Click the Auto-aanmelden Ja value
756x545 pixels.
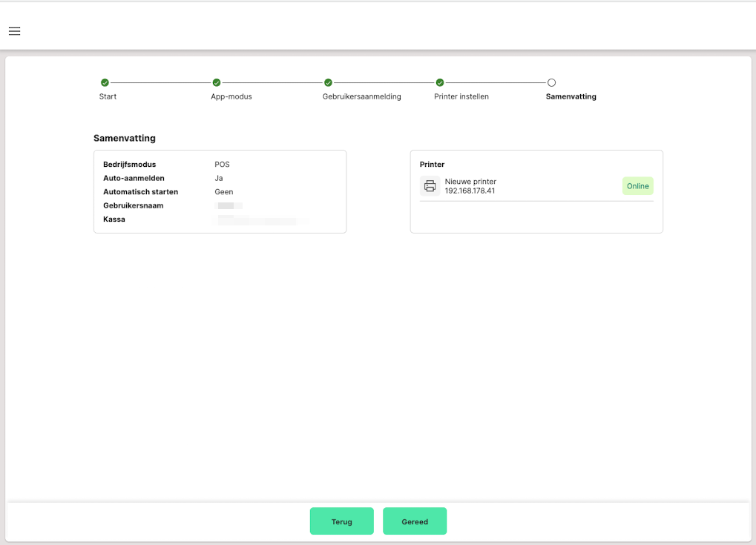pyautogui.click(x=219, y=178)
